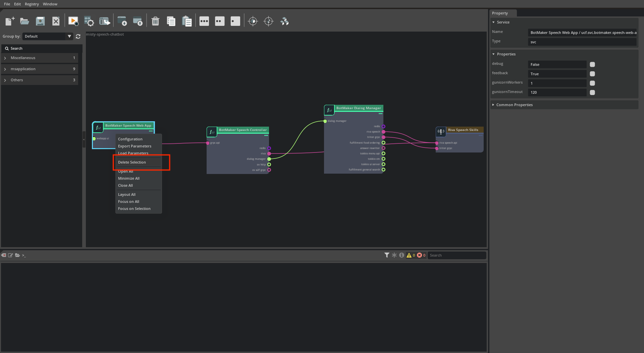Click the Copy documents toolbar icon
This screenshot has width=644, height=353.
[x=171, y=21]
